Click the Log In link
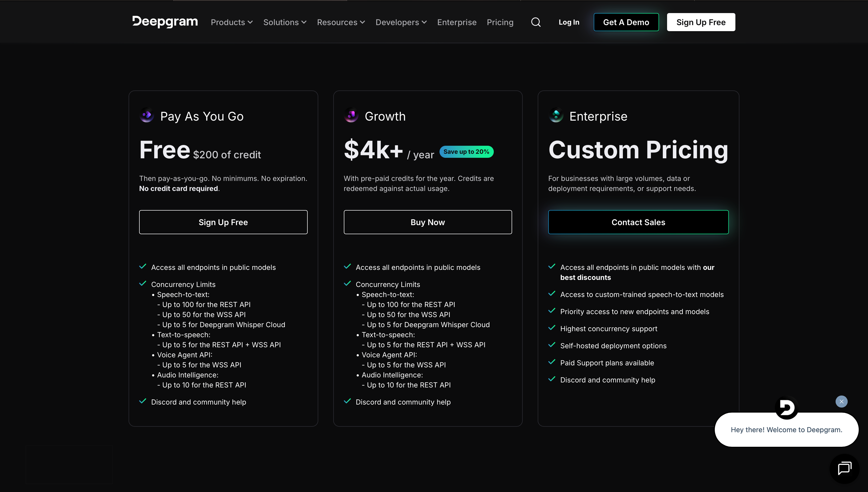The height and width of the screenshot is (492, 868). coord(569,22)
